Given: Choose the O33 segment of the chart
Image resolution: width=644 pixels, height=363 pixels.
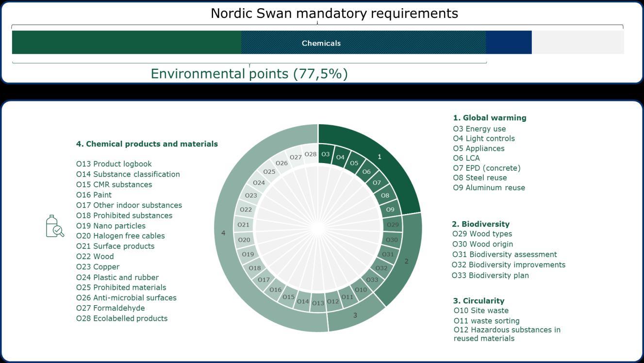Looking at the screenshot, I should click(372, 280).
